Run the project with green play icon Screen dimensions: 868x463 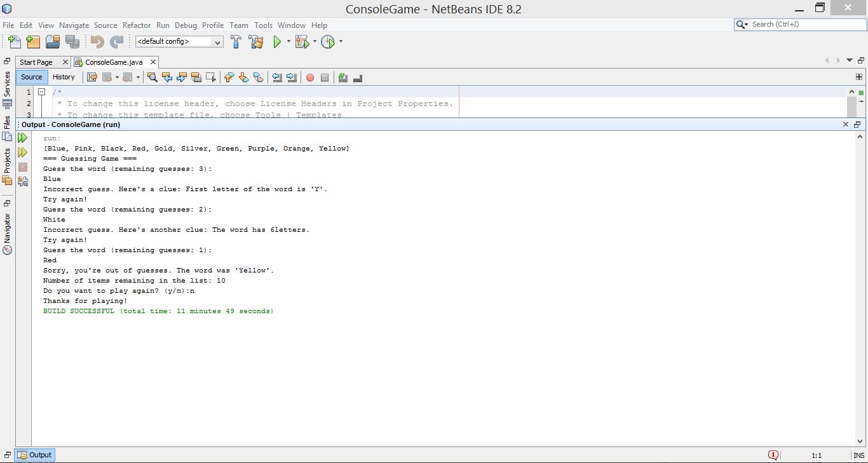point(277,42)
